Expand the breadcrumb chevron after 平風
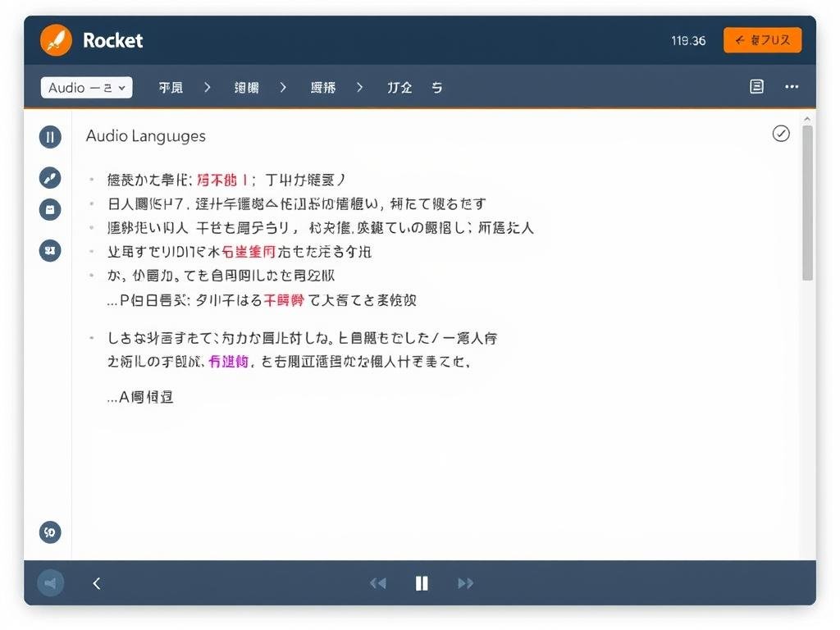 click(206, 86)
